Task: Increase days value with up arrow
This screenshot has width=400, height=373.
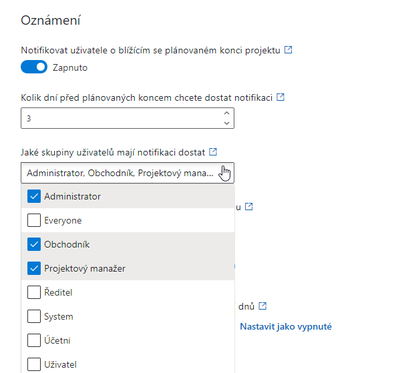Action: [x=227, y=113]
